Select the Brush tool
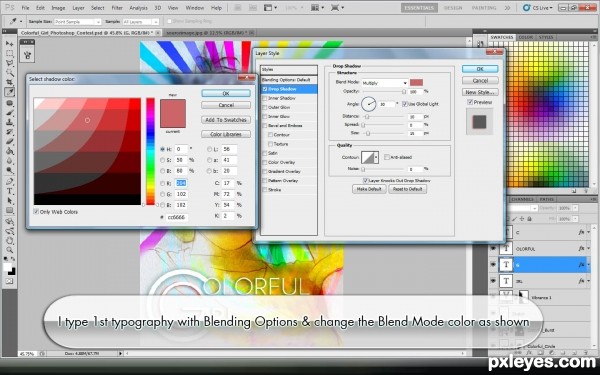Screen dimensions: 600x375 (9, 113)
